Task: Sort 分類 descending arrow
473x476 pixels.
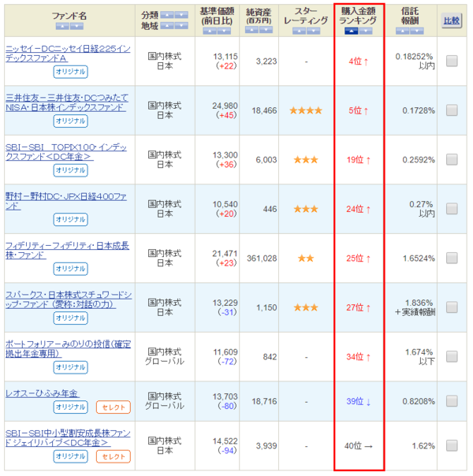Action: [x=181, y=15]
